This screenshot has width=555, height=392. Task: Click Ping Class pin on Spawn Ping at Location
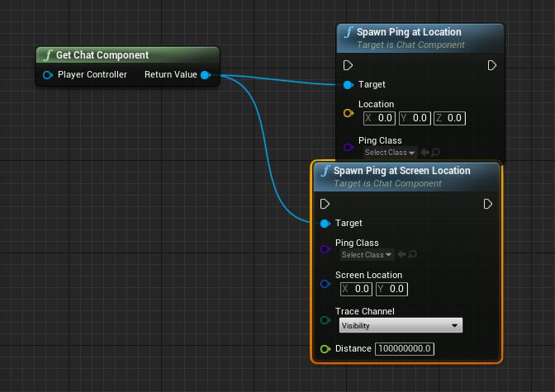click(x=349, y=147)
